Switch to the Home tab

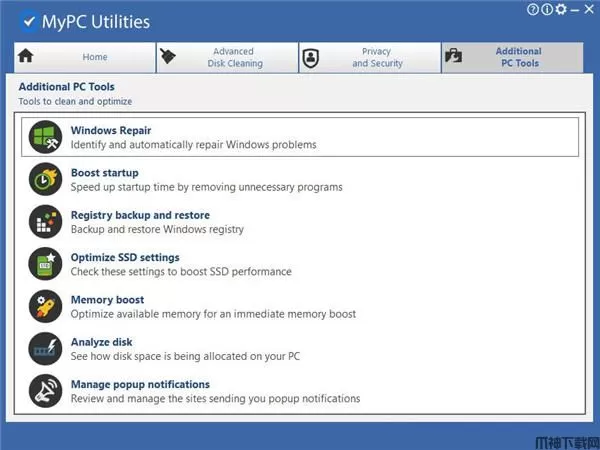click(x=85, y=57)
